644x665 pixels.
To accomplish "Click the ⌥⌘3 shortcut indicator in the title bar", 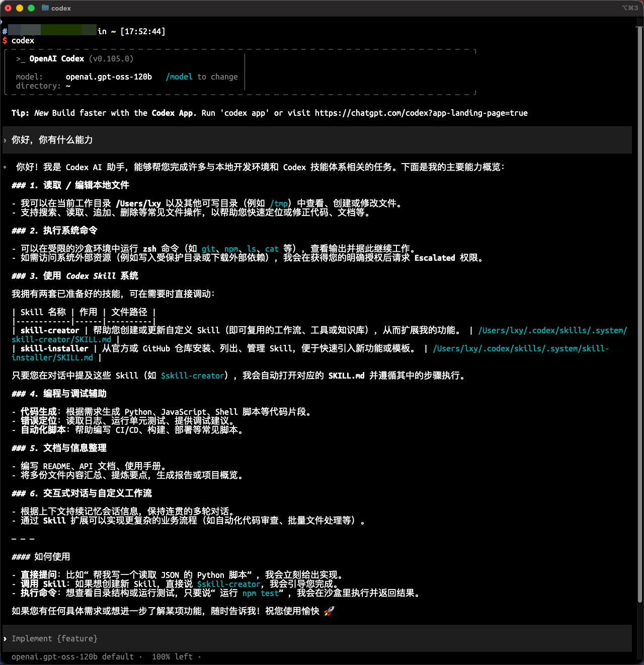I will coord(629,8).
